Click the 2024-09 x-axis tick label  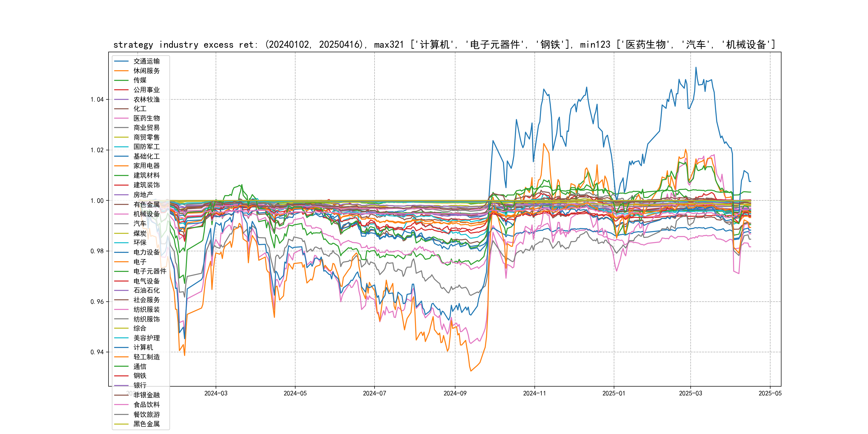tap(455, 393)
